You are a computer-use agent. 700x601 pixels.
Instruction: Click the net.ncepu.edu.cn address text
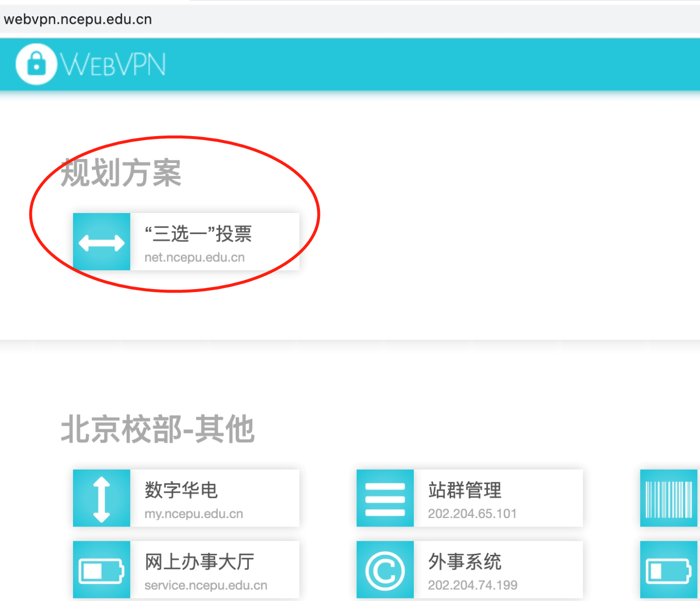tap(194, 257)
